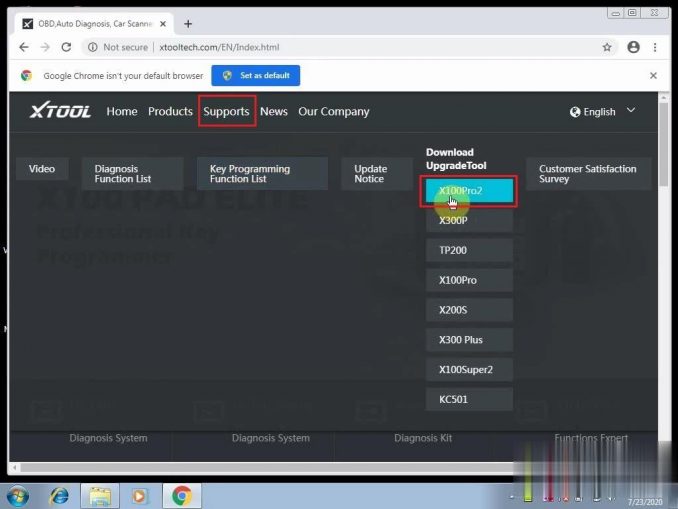The height and width of the screenshot is (509, 678).
Task: Select X100Super2 upgrade tool download
Action: [x=469, y=370]
